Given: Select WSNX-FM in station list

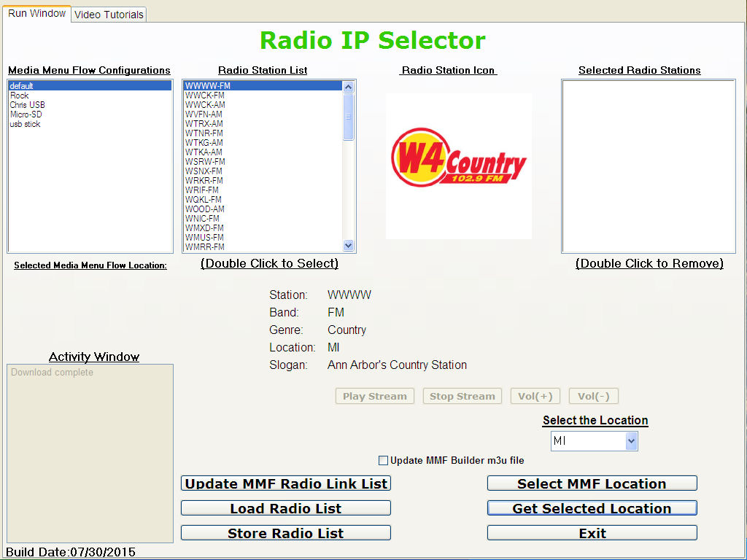Looking at the screenshot, I should click(263, 171).
